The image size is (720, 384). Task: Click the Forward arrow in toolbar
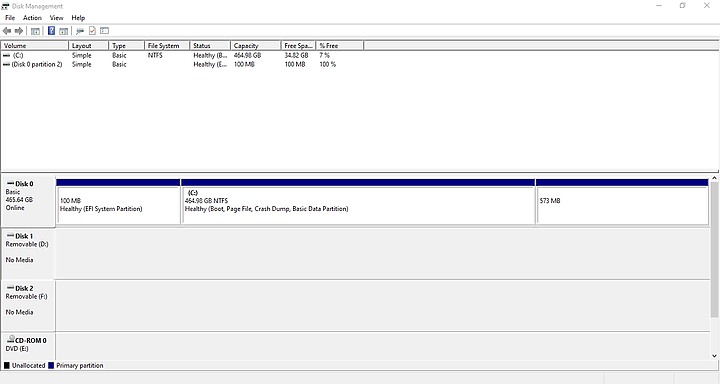(19, 31)
